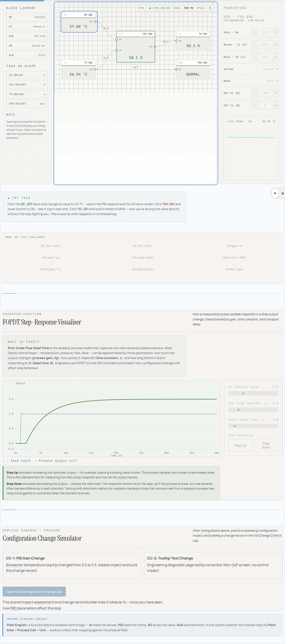The image size is (285, 644).
Task: Click the OUT hi value field
Action: click(x=265, y=93)
